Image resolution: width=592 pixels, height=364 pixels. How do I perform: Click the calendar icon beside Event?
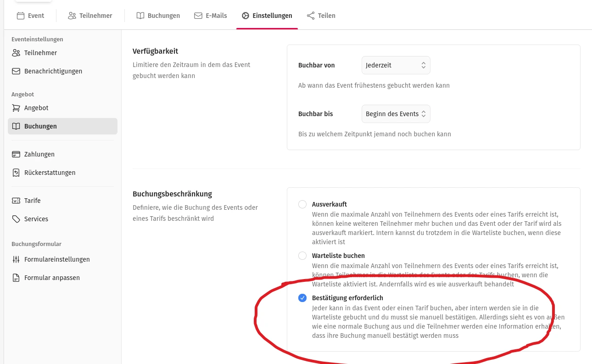click(x=20, y=16)
